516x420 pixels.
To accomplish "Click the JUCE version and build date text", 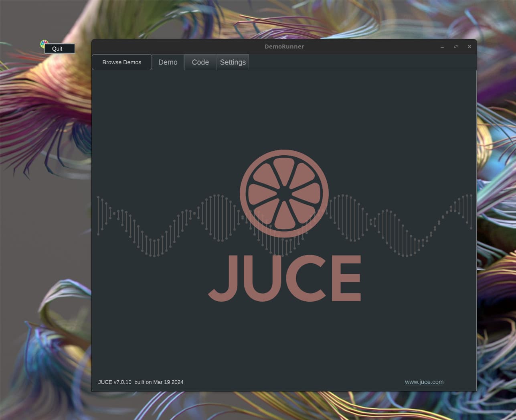I will click(x=141, y=382).
